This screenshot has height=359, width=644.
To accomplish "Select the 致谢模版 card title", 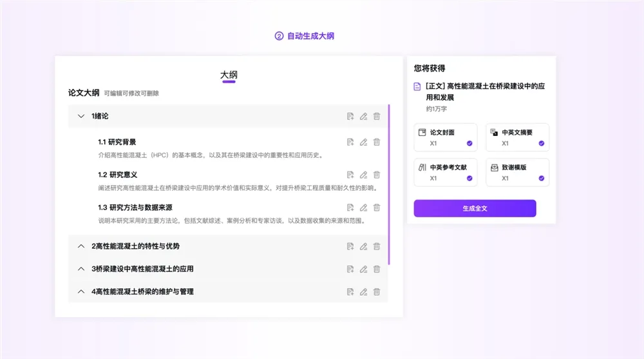I will 514,168.
